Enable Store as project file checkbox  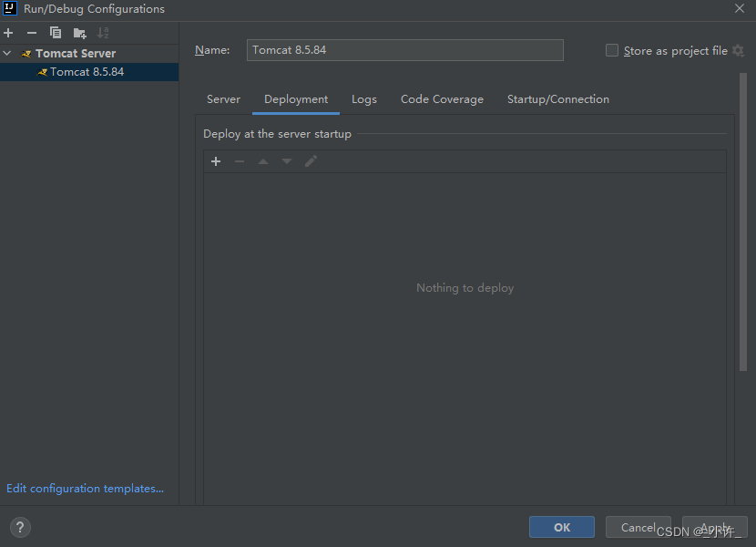point(612,50)
